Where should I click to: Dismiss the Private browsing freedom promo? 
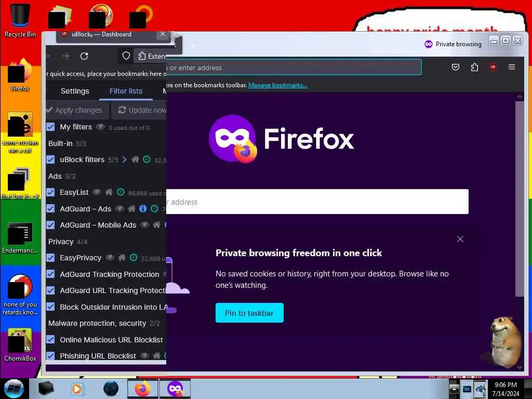[460, 239]
